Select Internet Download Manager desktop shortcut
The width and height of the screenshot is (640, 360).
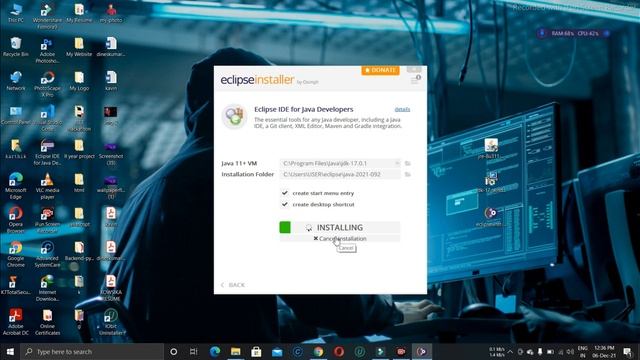[47, 288]
